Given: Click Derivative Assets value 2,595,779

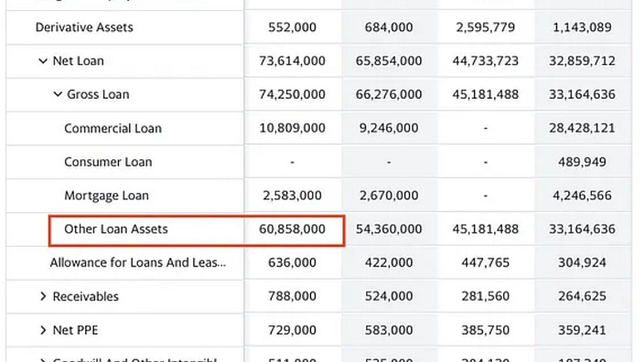Looking at the screenshot, I should click(x=486, y=27).
